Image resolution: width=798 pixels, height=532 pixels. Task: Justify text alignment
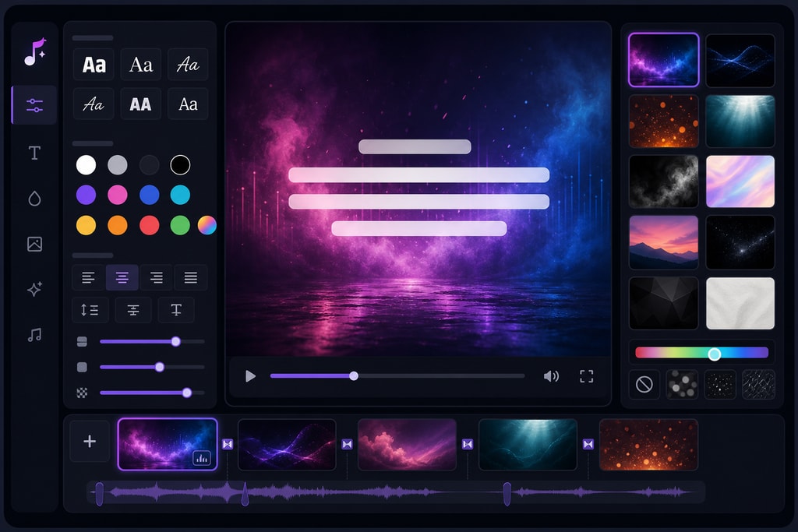pyautogui.click(x=191, y=278)
